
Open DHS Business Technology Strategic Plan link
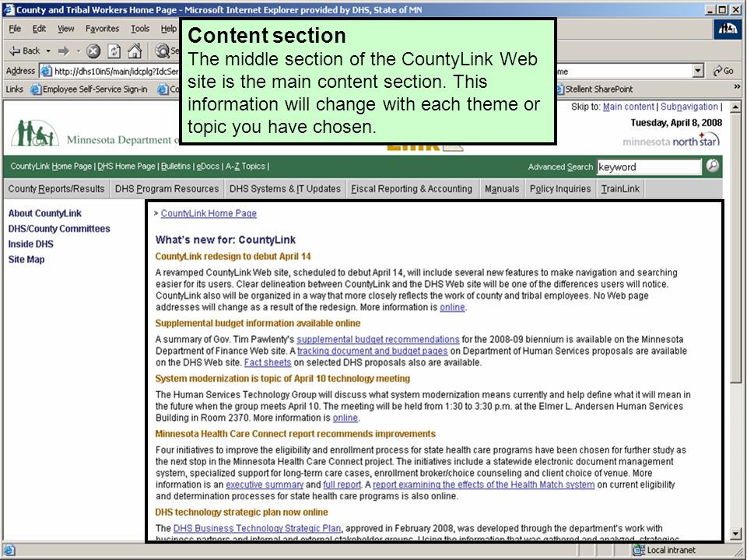pyautogui.click(x=257, y=528)
